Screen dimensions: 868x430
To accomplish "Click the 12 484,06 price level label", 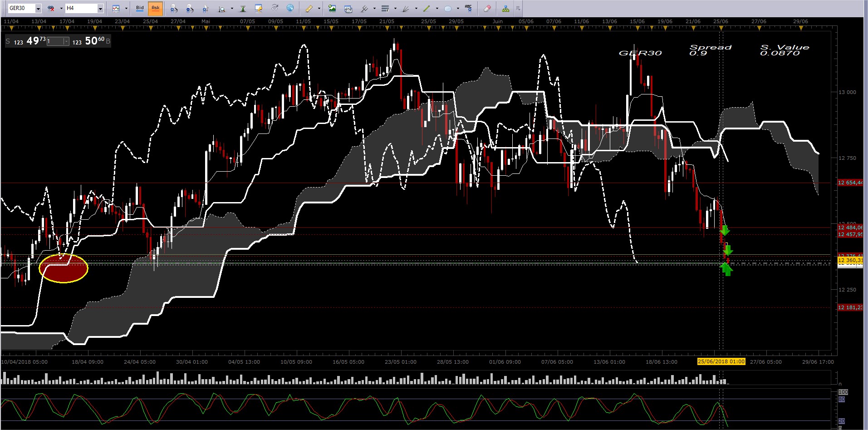I will [x=850, y=227].
